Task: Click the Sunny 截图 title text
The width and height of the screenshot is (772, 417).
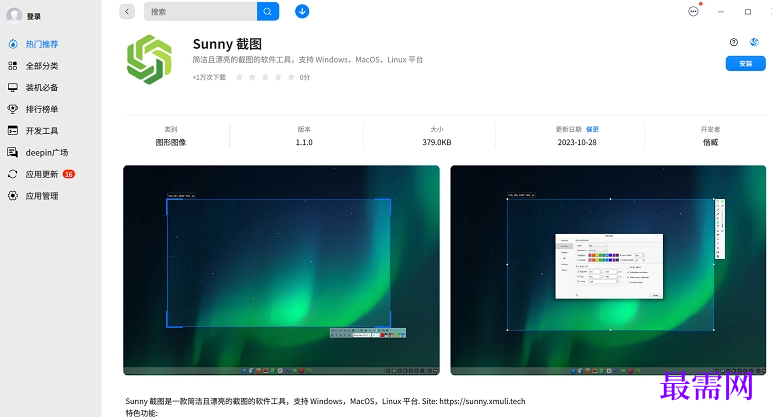Action: pyautogui.click(x=227, y=44)
